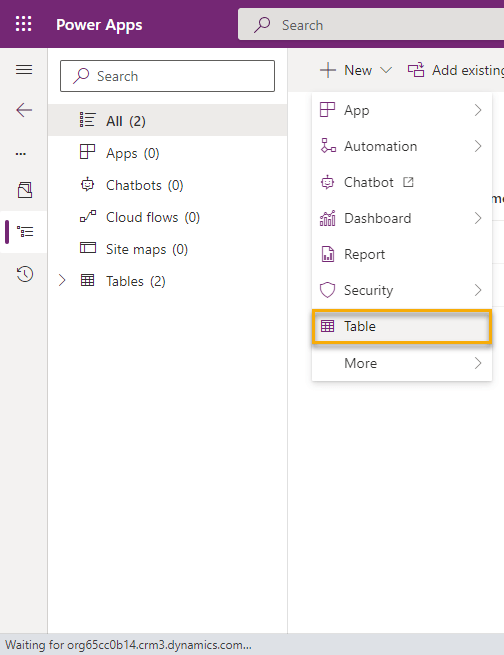The height and width of the screenshot is (655, 504).
Task: Open the New dropdown chevron
Action: point(386,70)
